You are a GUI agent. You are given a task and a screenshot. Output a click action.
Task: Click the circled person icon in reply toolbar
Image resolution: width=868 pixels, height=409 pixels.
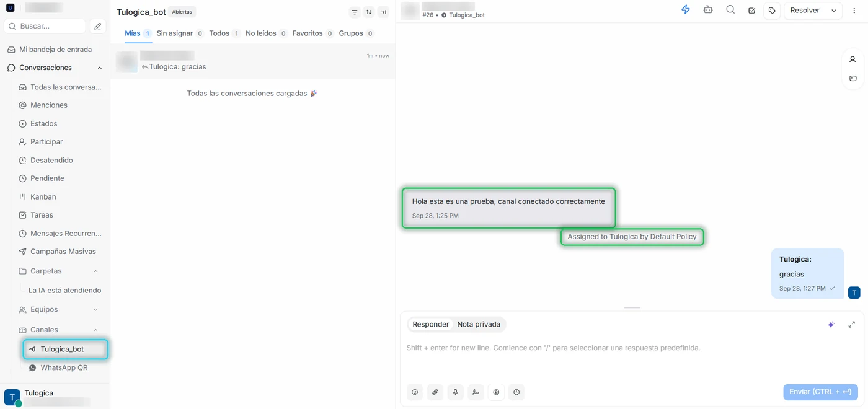pos(496,392)
